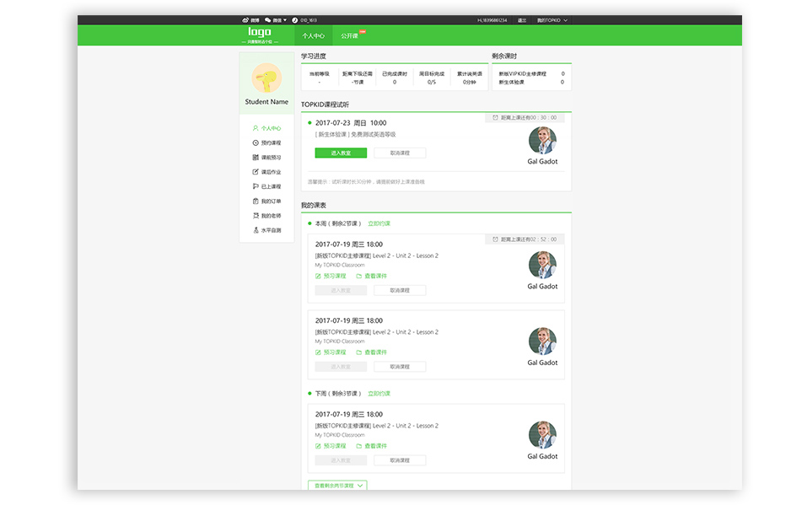Click the 当前等级 stat cell
This screenshot has width=802, height=532.
320,78
